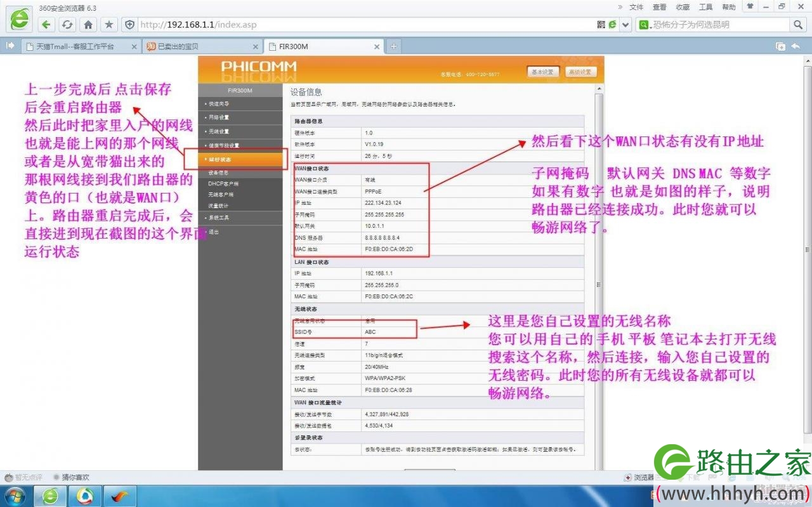Open the 流量统计 submenu item
This screenshot has width=812, height=507.
[x=218, y=206]
